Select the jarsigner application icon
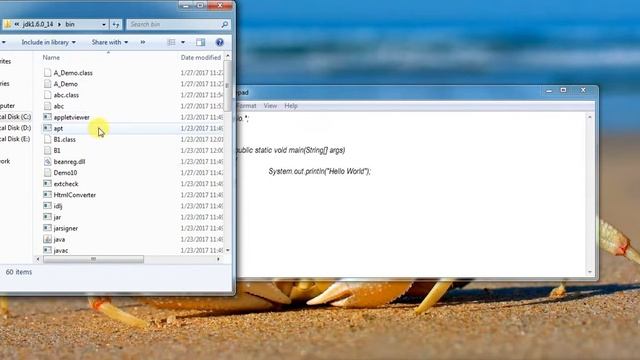Viewport: 640px width, 360px height. (47, 228)
